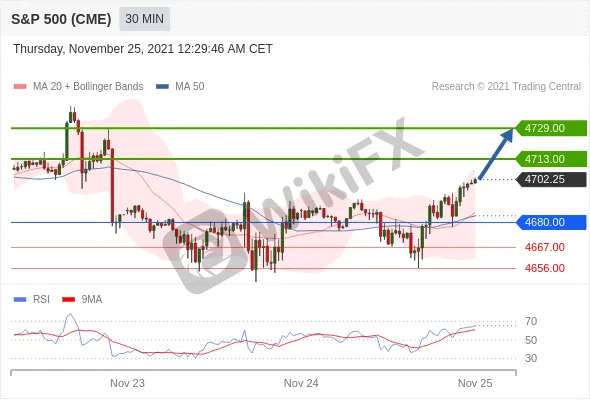Screen dimensions: 590x400
Task: Click the RSI 30 axis label
Action: coord(531,358)
